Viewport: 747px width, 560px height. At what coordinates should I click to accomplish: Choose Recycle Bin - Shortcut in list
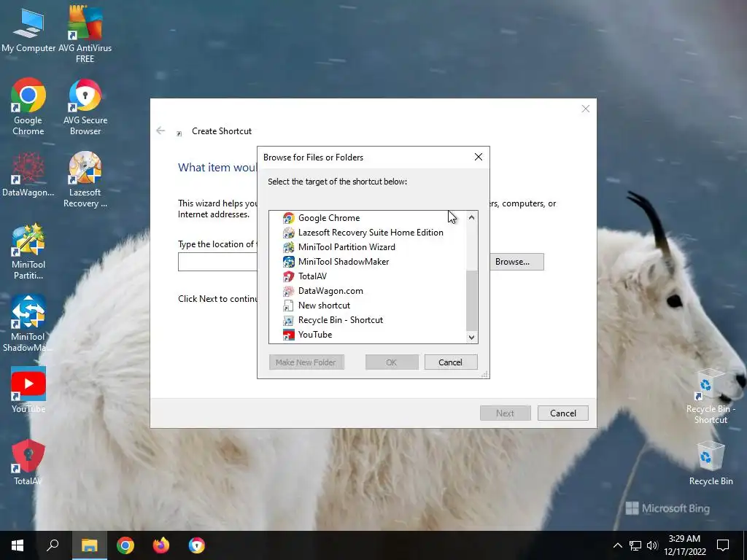point(333,320)
